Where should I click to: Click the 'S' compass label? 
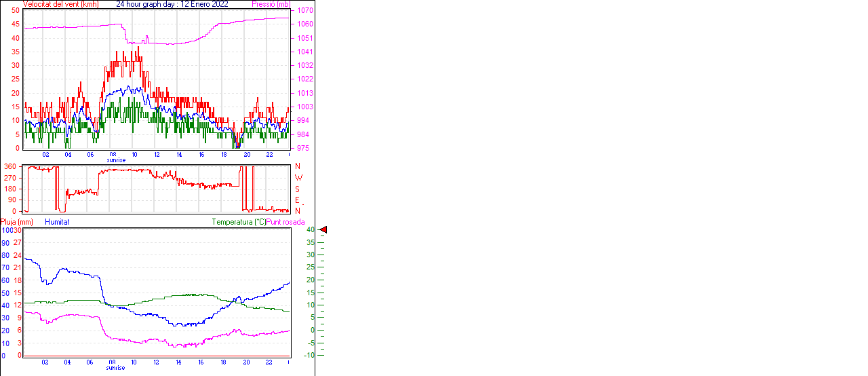[x=298, y=189]
